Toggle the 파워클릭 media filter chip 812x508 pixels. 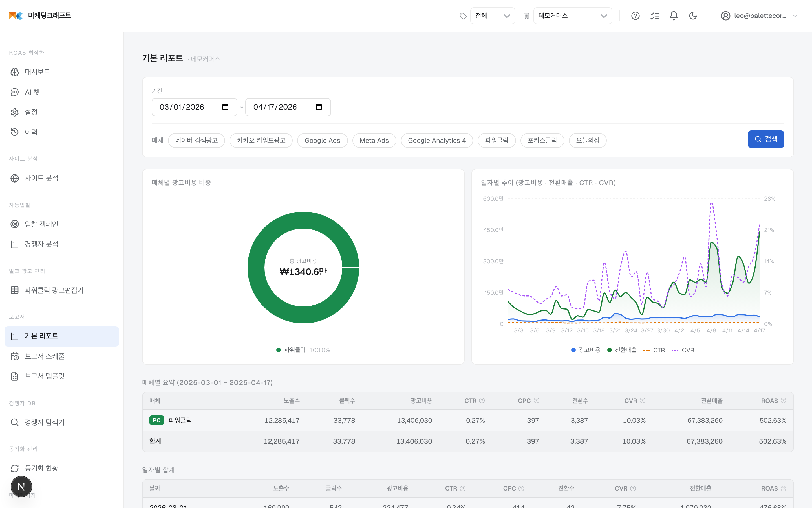(497, 141)
